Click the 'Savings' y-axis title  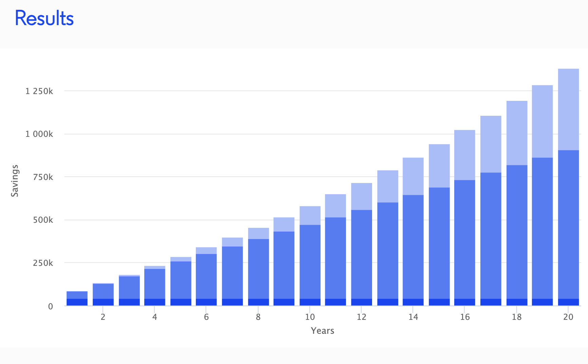[x=15, y=181]
